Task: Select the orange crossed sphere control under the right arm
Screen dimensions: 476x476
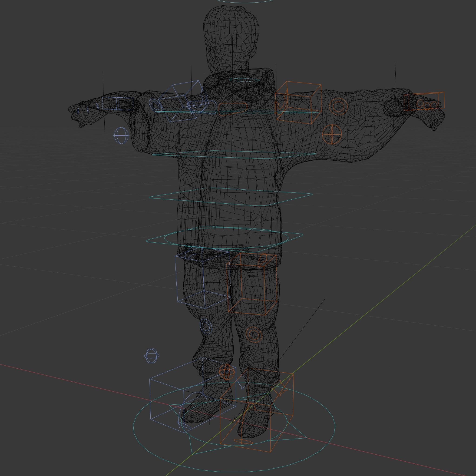Action: 332,134
